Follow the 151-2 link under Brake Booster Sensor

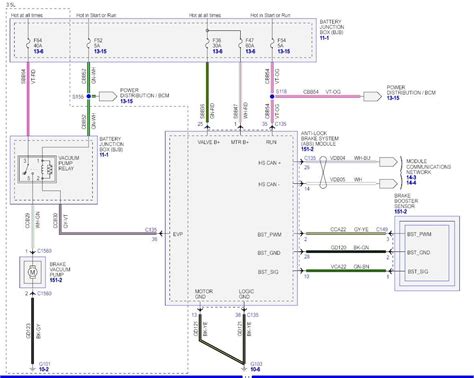pyautogui.click(x=401, y=212)
